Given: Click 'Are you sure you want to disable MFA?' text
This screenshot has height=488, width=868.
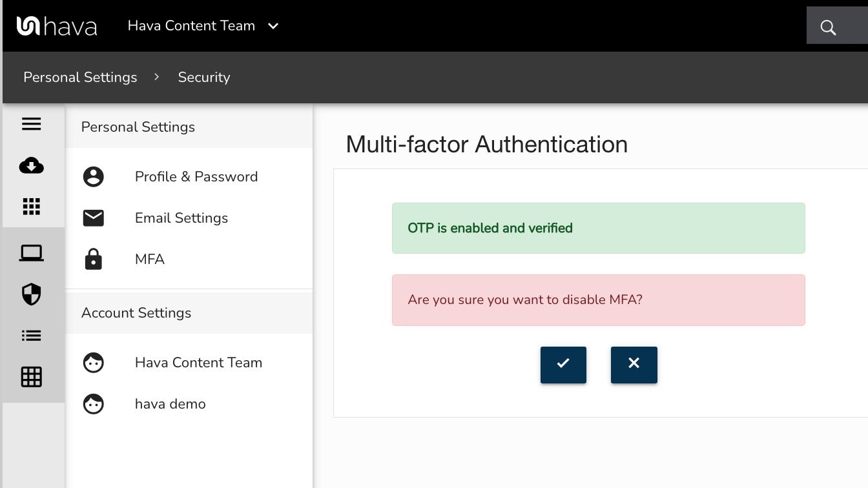Looking at the screenshot, I should pos(525,300).
